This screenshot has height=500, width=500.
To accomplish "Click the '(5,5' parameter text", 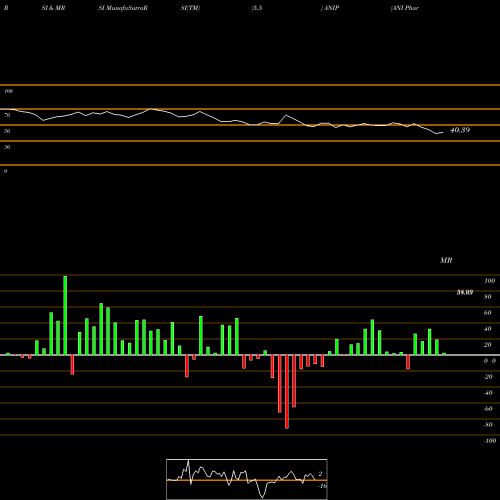I will tap(257, 8).
